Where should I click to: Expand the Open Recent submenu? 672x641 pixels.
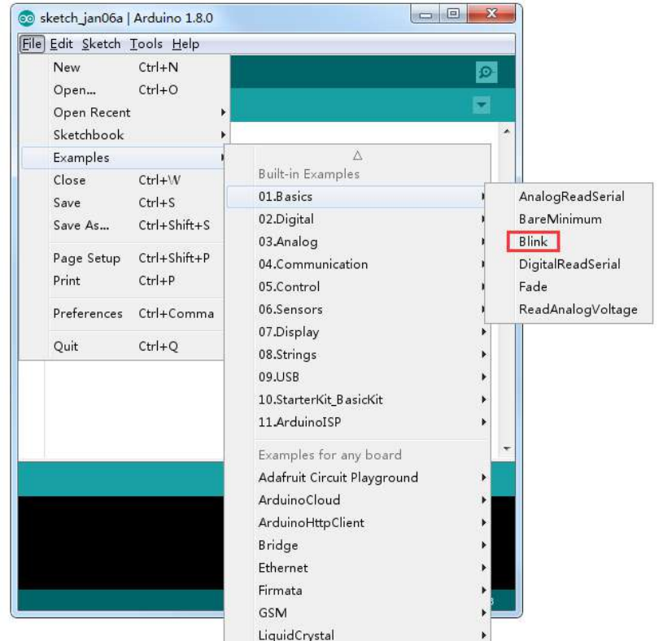point(123,112)
